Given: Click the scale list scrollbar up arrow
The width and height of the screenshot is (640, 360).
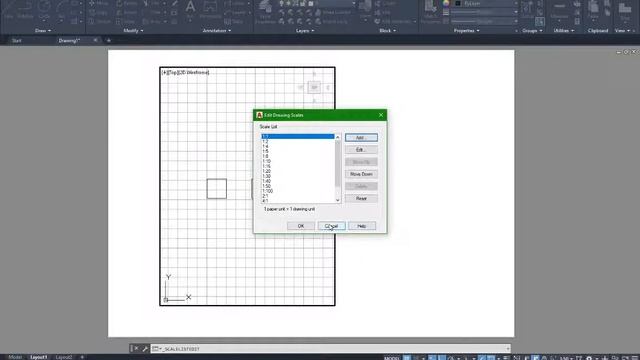Looking at the screenshot, I should coord(338,137).
